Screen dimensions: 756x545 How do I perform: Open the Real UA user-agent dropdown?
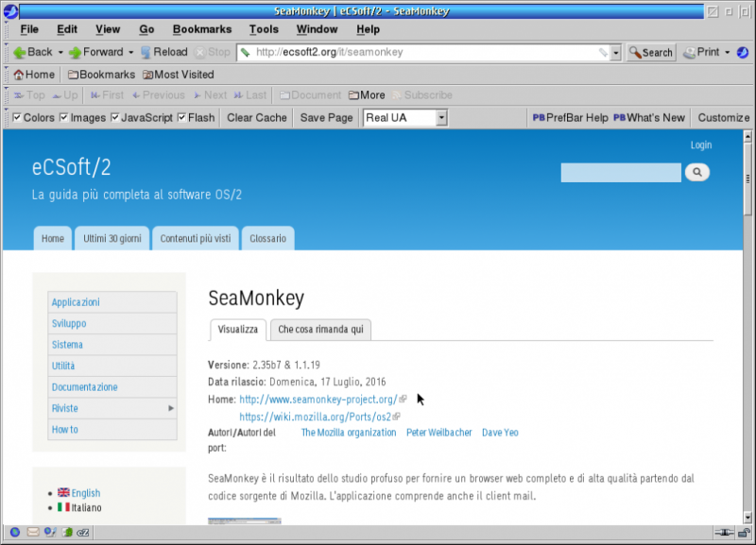pos(440,117)
